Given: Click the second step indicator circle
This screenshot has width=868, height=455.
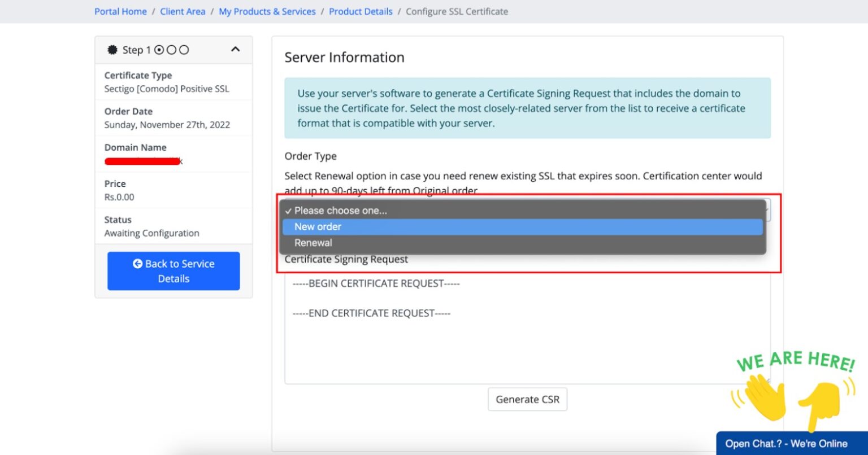Looking at the screenshot, I should click(171, 50).
